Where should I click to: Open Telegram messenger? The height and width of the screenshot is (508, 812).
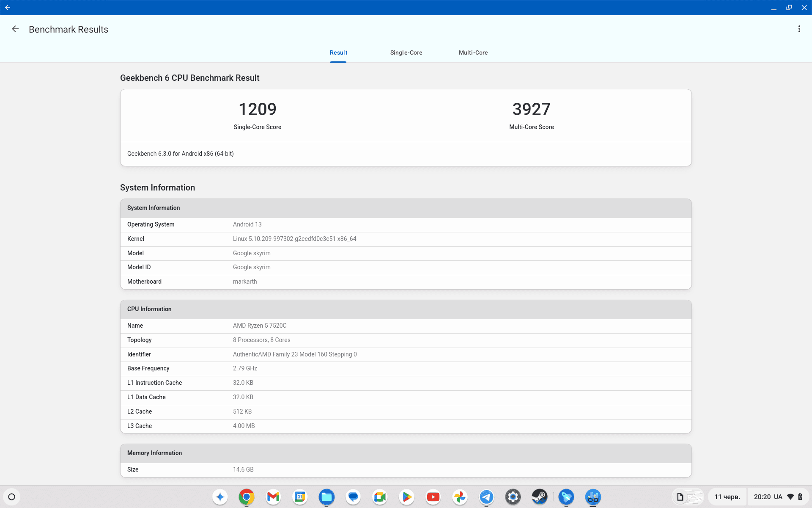[x=488, y=497]
